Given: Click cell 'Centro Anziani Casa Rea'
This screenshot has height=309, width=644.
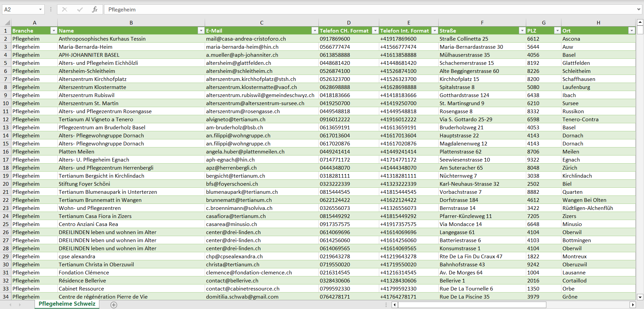Looking at the screenshot, I should click(131, 224).
